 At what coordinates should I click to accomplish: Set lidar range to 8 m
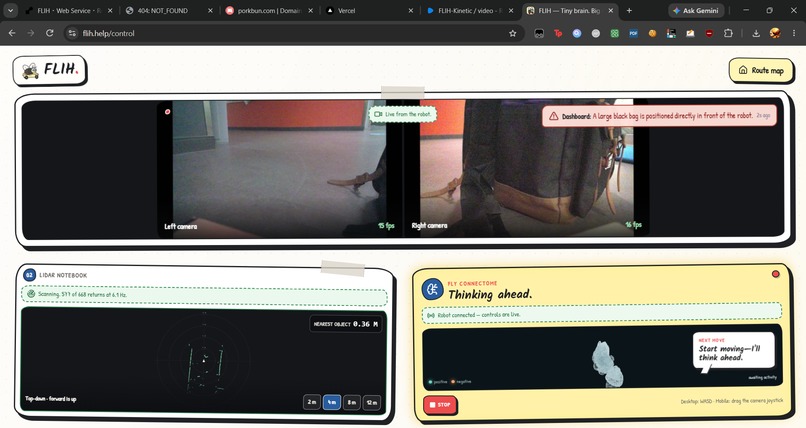(x=352, y=402)
